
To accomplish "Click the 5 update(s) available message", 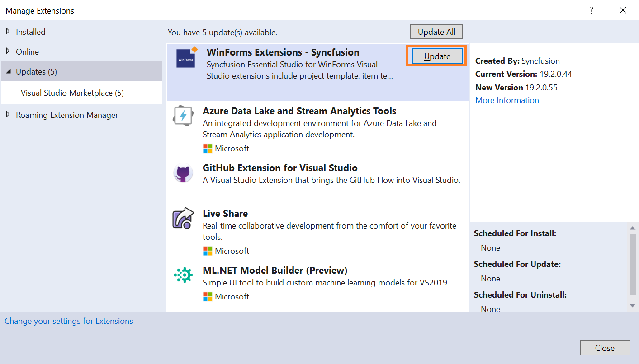I will click(222, 33).
